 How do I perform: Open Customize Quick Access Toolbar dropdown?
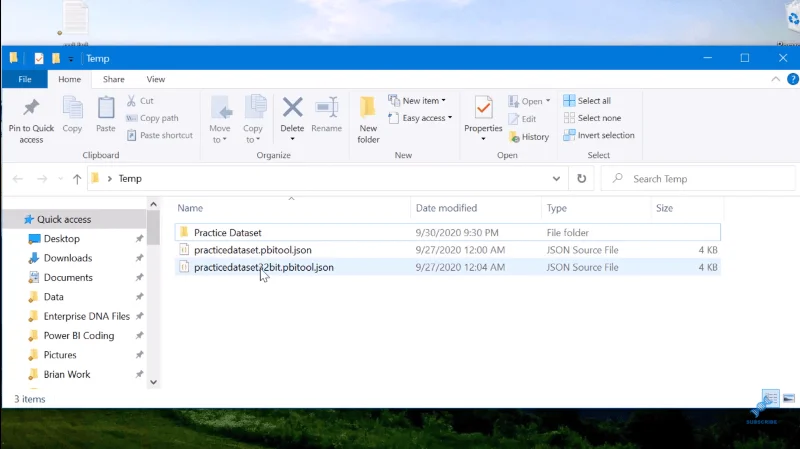point(70,59)
